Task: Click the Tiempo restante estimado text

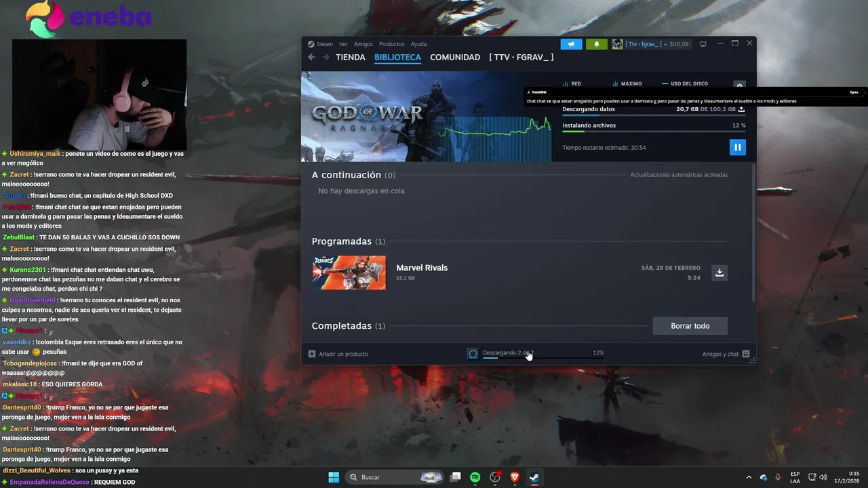Action: tap(604, 148)
